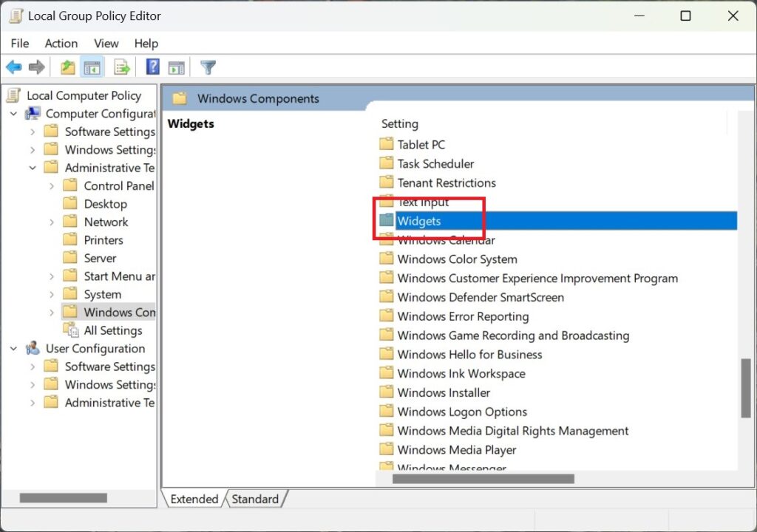
Task: Open the View menu
Action: pyautogui.click(x=106, y=44)
